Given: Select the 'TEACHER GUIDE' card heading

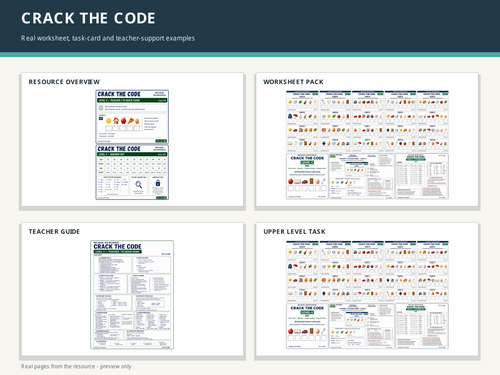Looking at the screenshot, I should coord(54,231).
